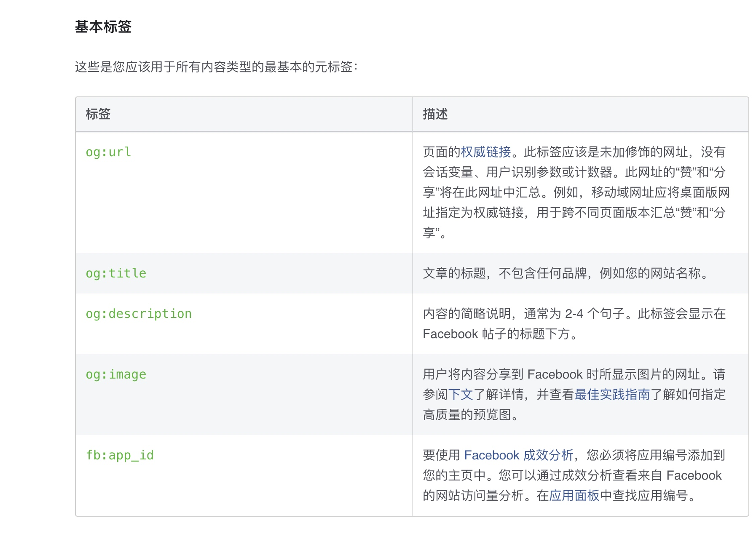Open the Facebook 成效分析 link
The image size is (756, 539).
pos(519,455)
